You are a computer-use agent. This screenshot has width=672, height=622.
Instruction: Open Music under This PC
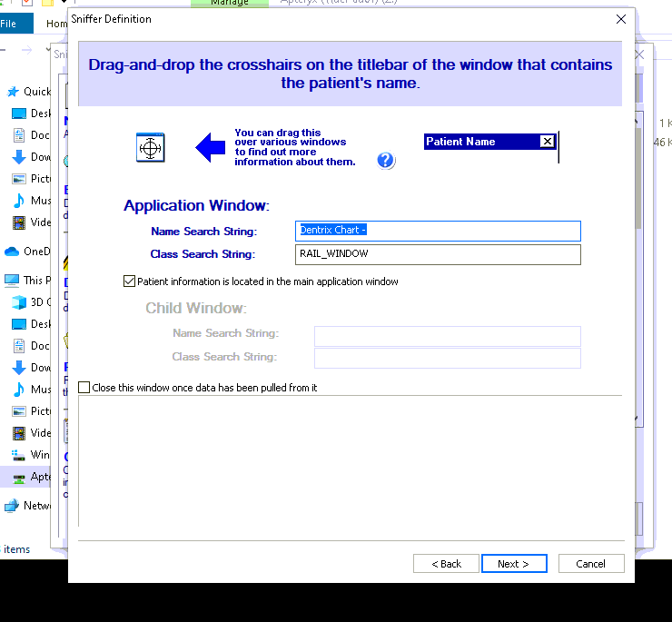pos(31,390)
